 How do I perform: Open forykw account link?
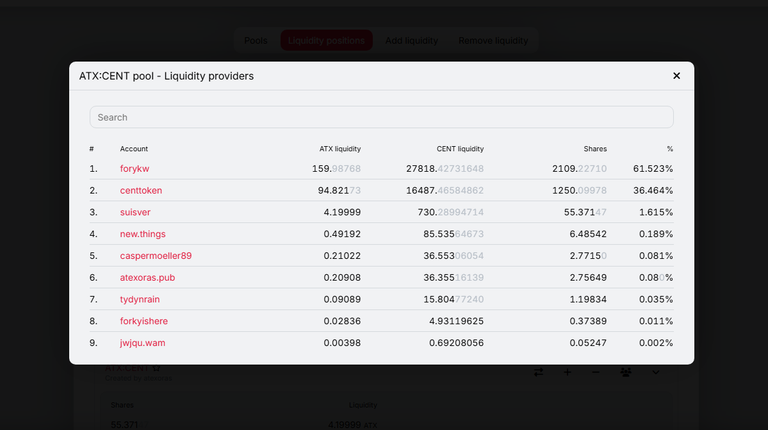click(x=134, y=168)
